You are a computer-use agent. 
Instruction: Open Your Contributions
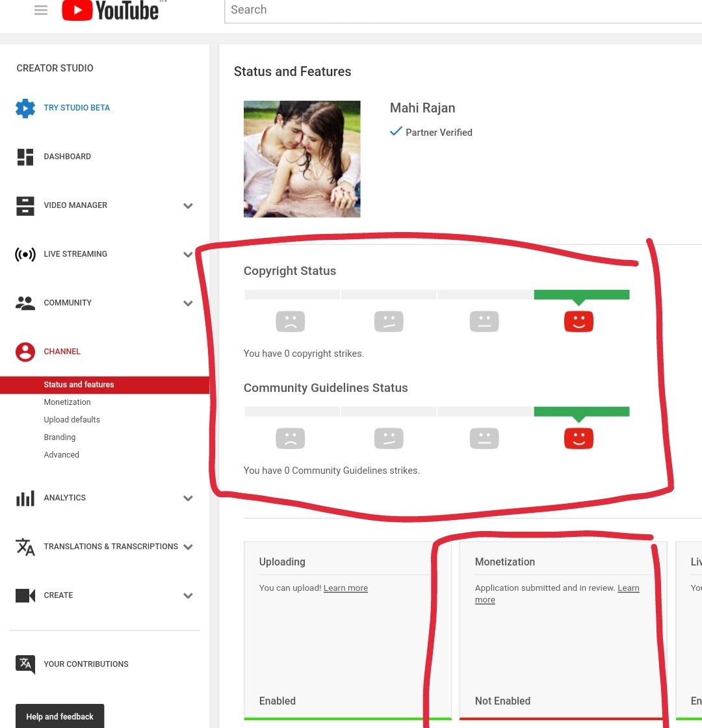(x=86, y=664)
